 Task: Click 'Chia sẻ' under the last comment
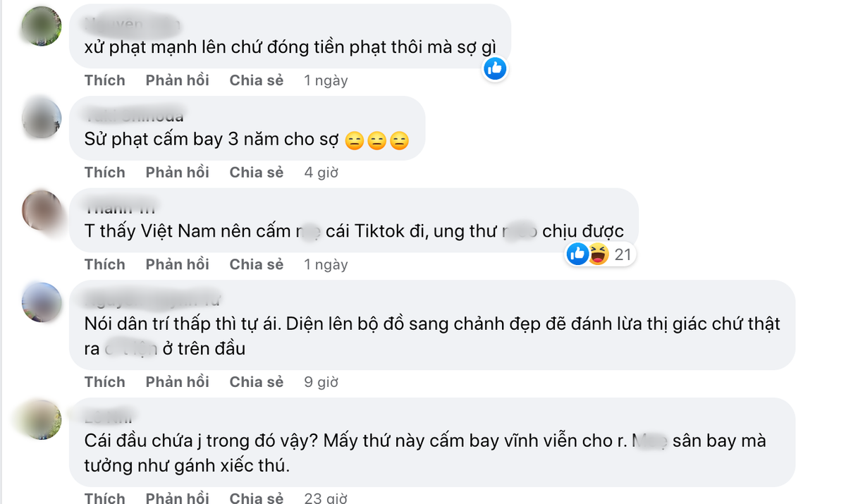click(x=256, y=496)
